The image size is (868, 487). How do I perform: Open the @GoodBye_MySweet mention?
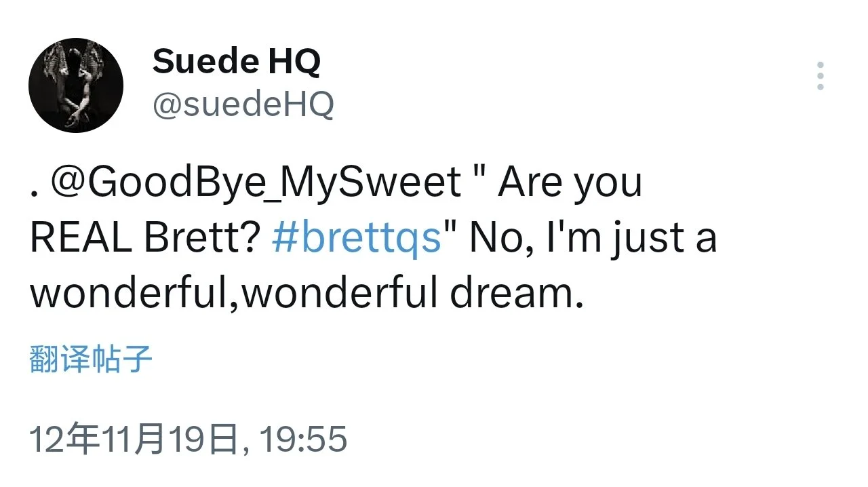(256, 183)
